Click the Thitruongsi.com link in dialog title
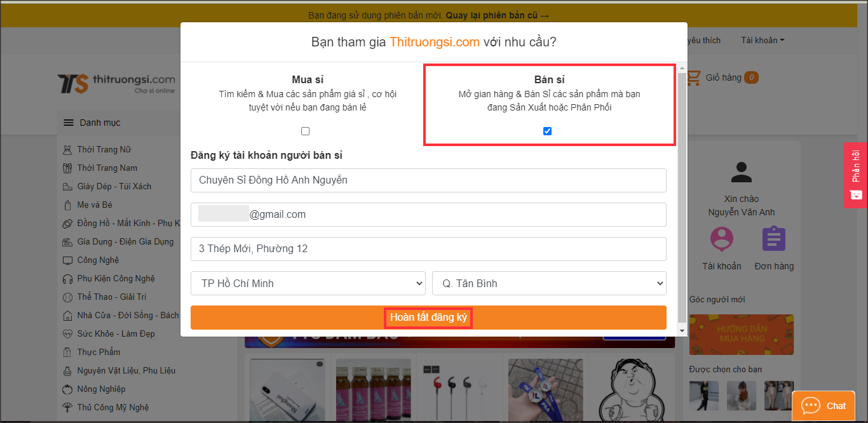Viewport: 868px width, 423px height. 434,43
